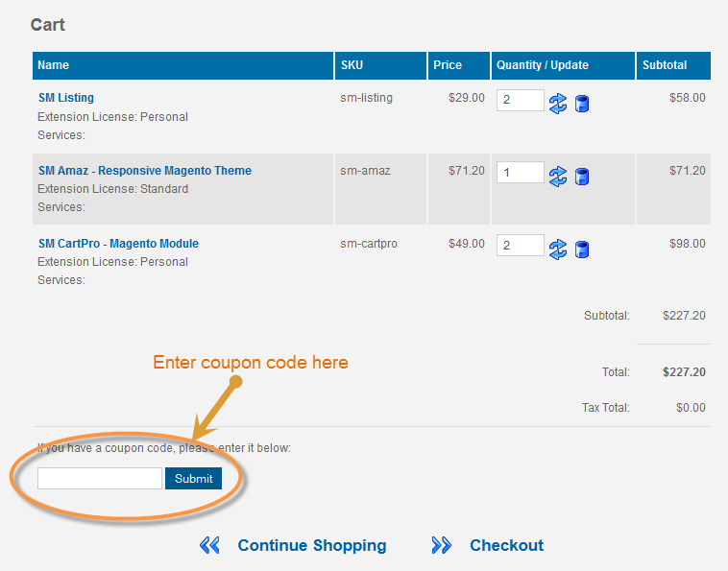This screenshot has height=571, width=728.
Task: Click the double-left arrow icon beside Continue Shopping
Action: [x=209, y=545]
